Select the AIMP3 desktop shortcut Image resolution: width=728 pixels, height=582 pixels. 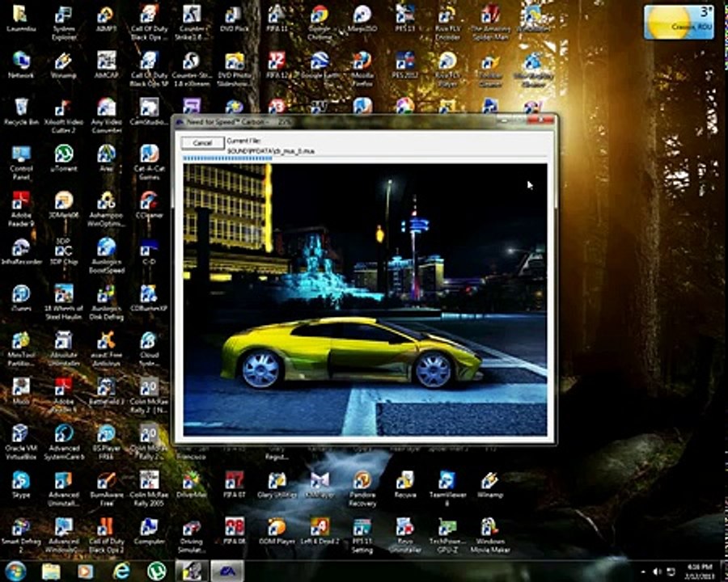coord(106,19)
